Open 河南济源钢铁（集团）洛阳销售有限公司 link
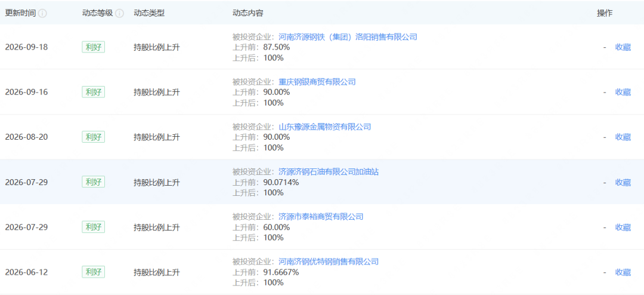The width and height of the screenshot is (644, 295). coord(348,37)
